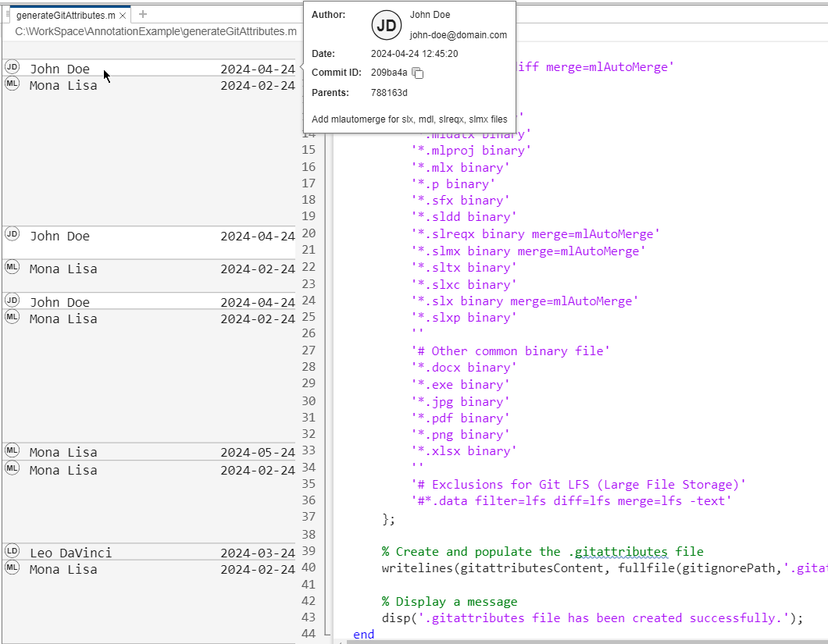Open a new editor tab with the plus icon
Image resolution: width=828 pixels, height=644 pixels.
pos(142,13)
